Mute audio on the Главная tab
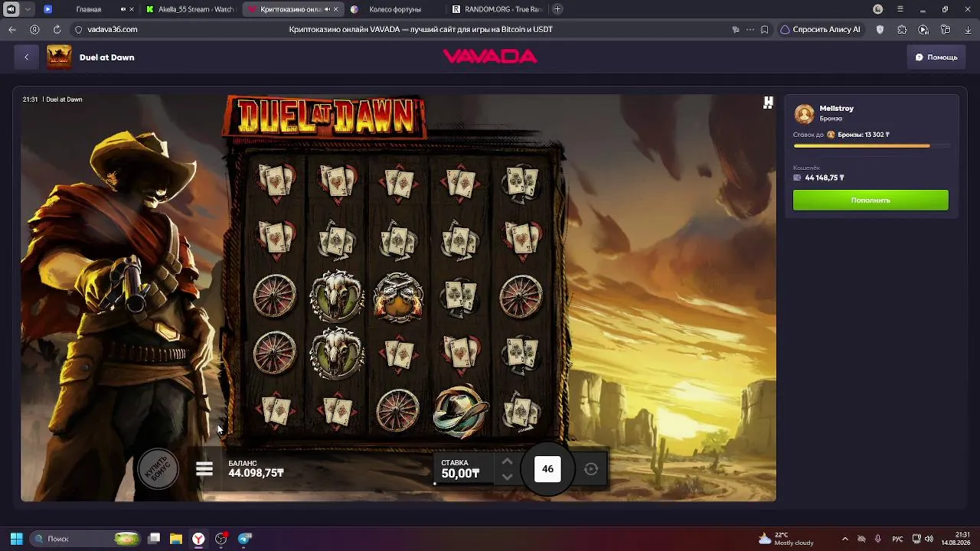980x551 pixels. point(123,9)
